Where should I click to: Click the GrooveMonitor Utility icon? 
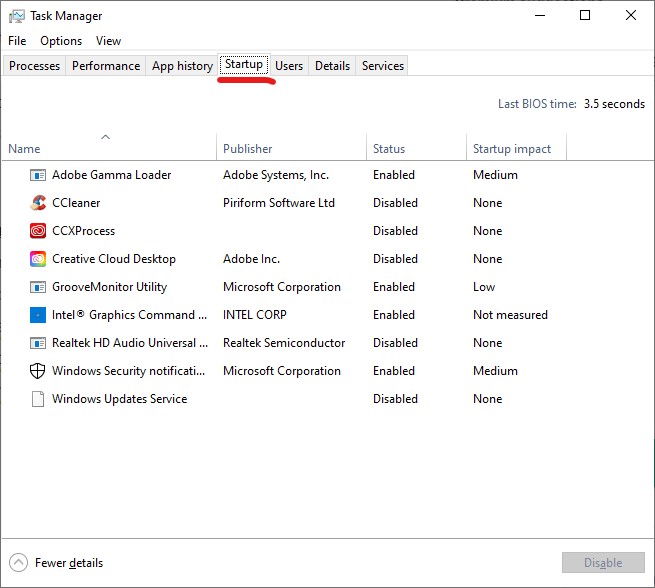click(x=38, y=287)
